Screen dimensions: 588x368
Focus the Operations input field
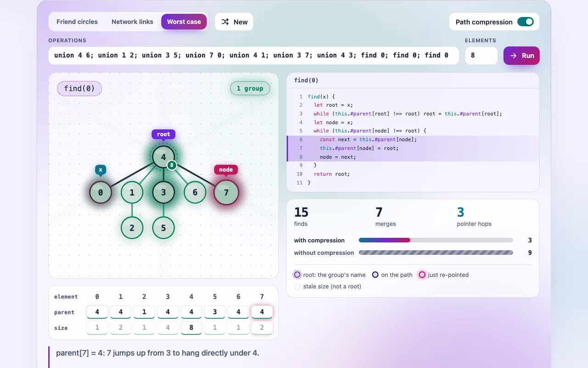coord(254,56)
